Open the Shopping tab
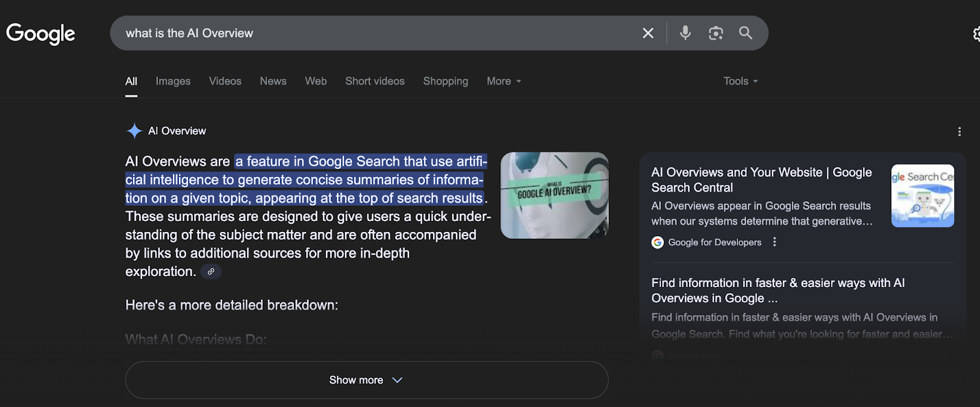The image size is (980, 407). (x=445, y=81)
